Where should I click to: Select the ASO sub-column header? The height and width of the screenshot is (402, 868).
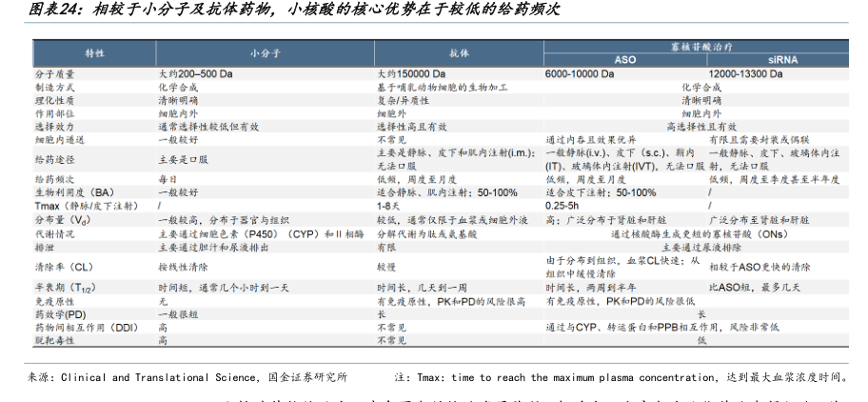(624, 59)
